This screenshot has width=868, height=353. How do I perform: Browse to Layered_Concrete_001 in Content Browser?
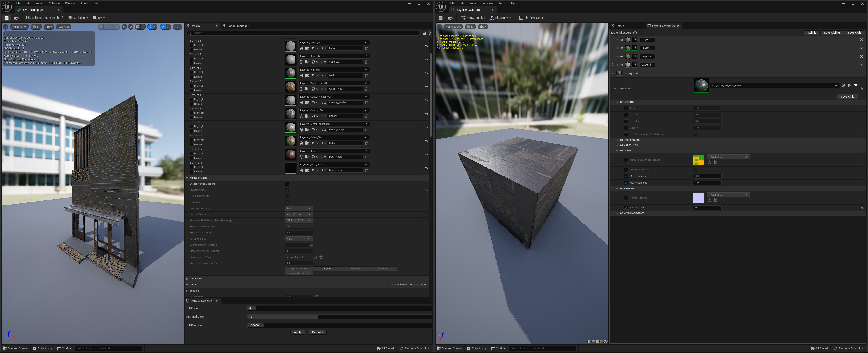pyautogui.click(x=307, y=62)
